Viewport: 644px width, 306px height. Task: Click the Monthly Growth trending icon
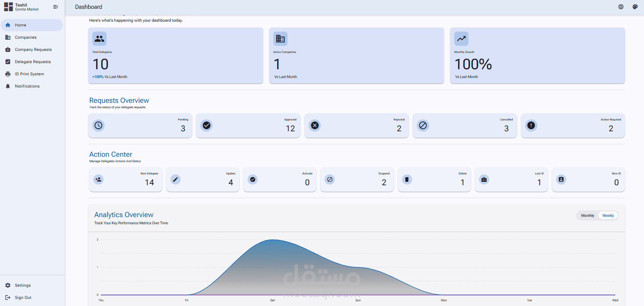(x=461, y=39)
